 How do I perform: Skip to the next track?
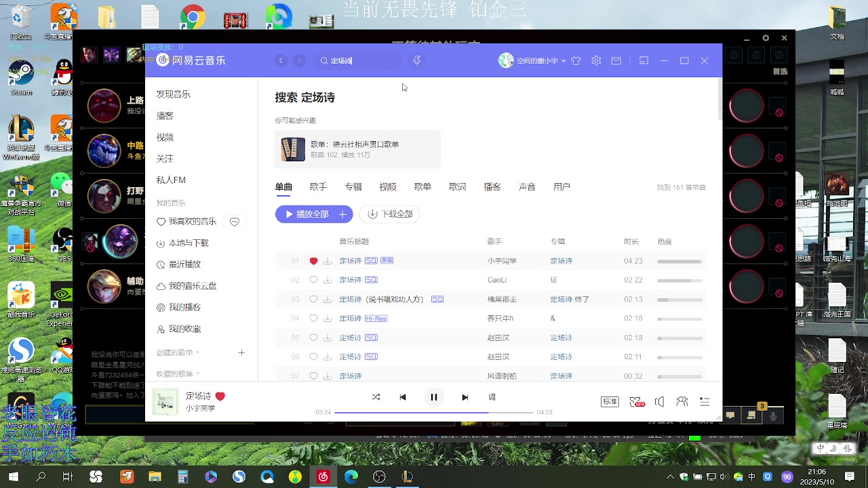pos(465,397)
